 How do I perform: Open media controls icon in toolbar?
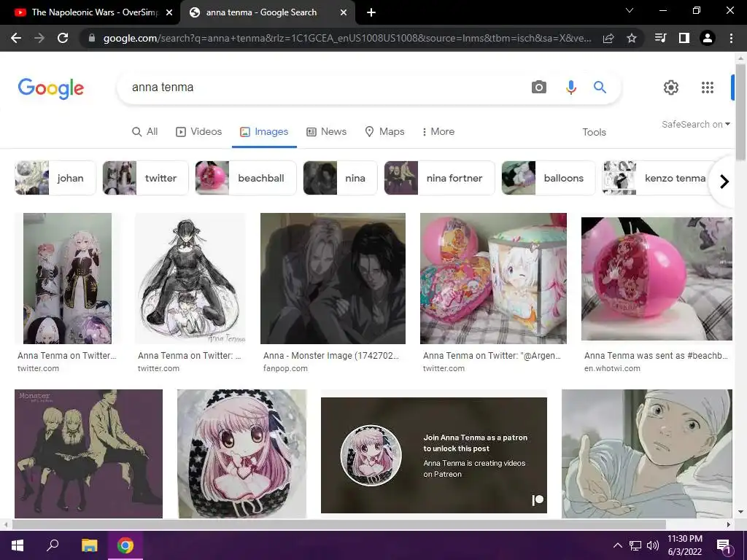tap(661, 38)
